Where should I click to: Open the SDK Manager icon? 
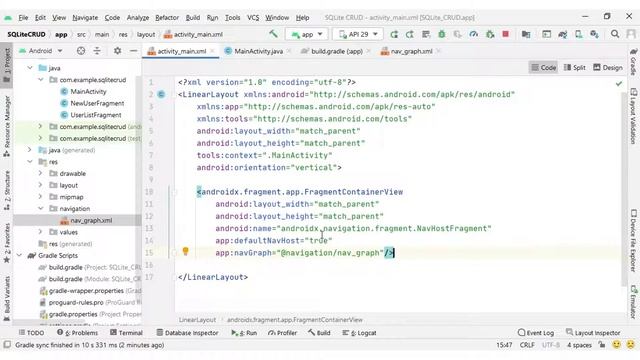pyautogui.click(x=594, y=34)
